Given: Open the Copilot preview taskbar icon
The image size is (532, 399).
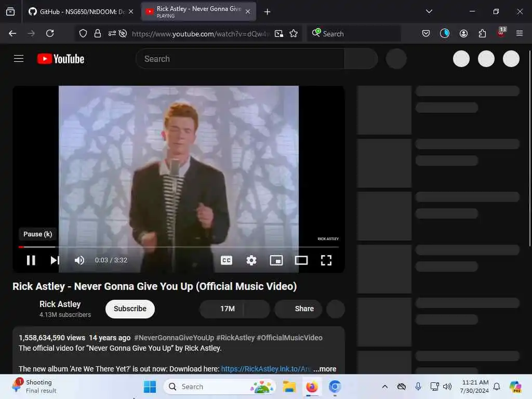Looking at the screenshot, I should point(515,387).
